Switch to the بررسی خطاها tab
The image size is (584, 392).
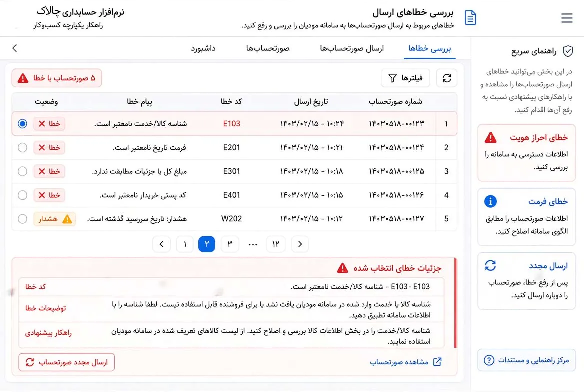click(x=430, y=49)
